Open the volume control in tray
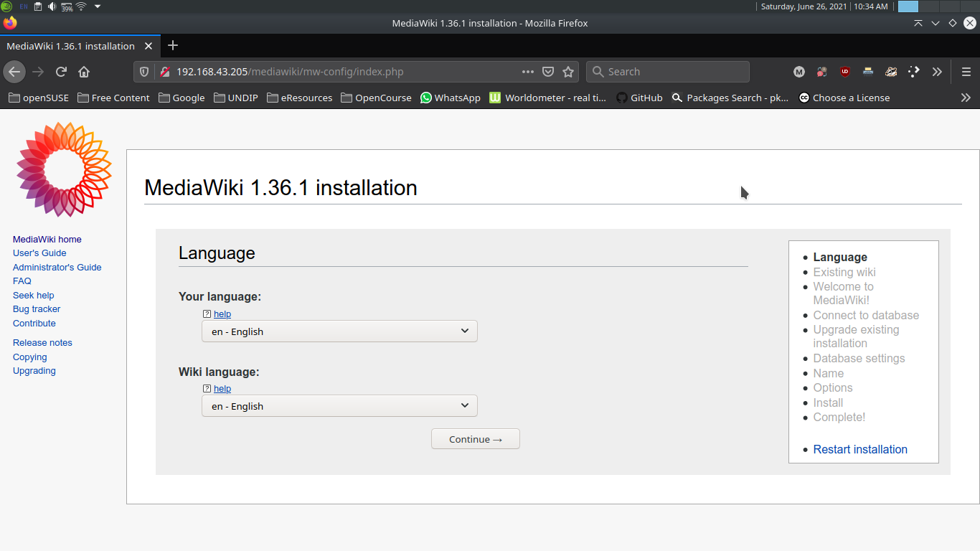Image resolution: width=980 pixels, height=551 pixels. tap(52, 6)
